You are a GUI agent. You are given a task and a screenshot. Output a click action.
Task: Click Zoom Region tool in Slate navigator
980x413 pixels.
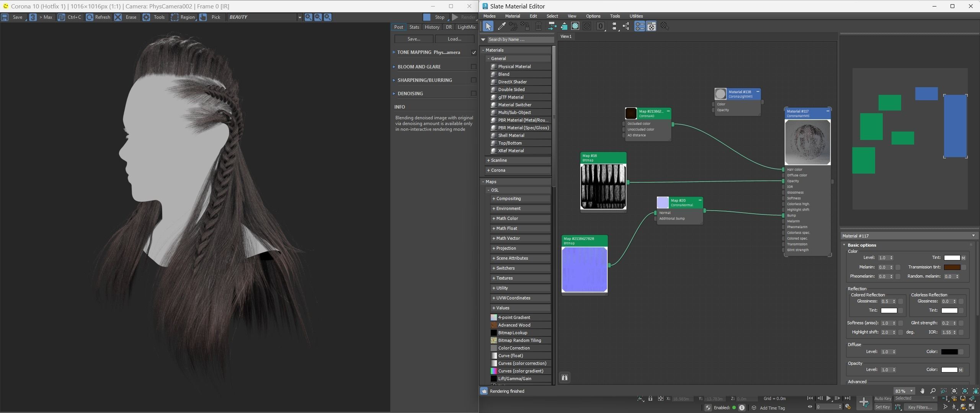pyautogui.click(x=944, y=391)
